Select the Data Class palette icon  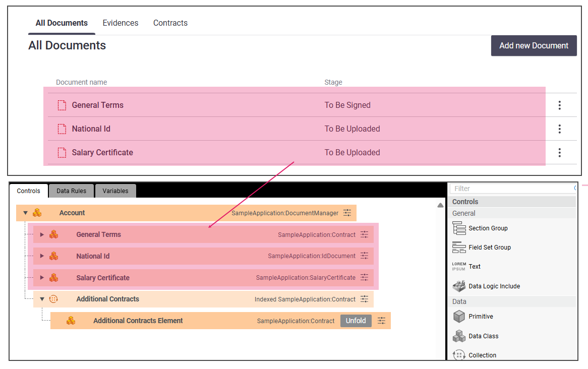(x=459, y=336)
